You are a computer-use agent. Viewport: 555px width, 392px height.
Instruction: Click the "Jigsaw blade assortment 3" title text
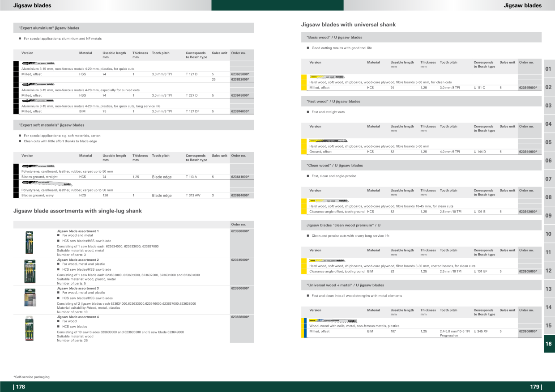(x=78, y=289)
